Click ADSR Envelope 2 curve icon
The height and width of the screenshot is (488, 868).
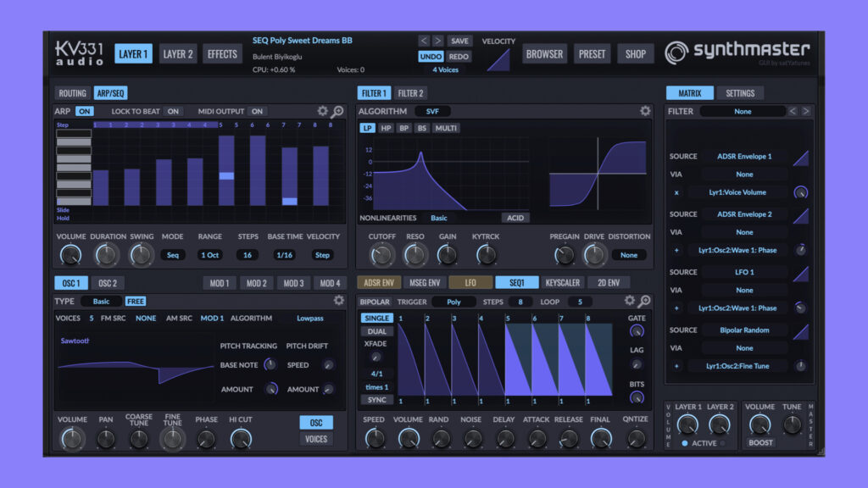pyautogui.click(x=800, y=216)
